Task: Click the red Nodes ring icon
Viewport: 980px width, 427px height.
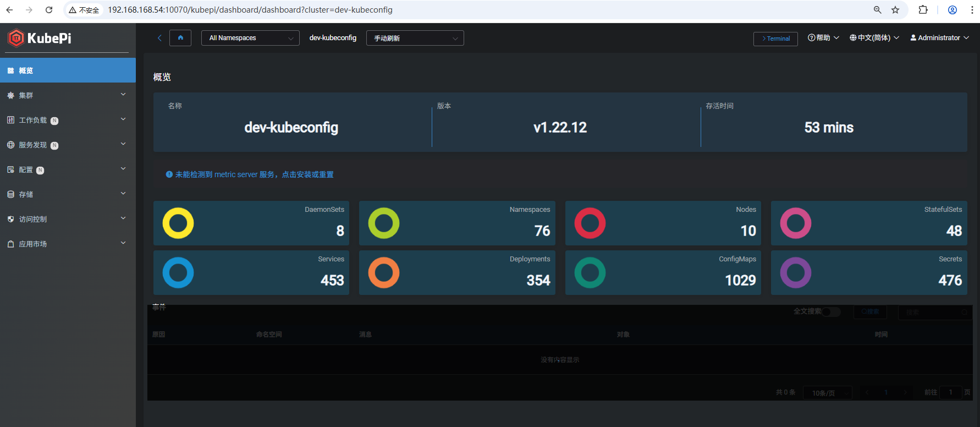Action: [x=590, y=223]
